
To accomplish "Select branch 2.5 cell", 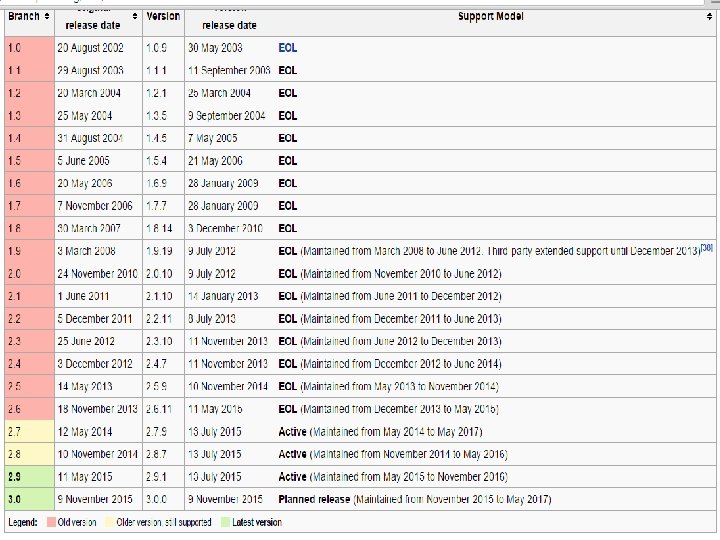I will pos(29,386).
